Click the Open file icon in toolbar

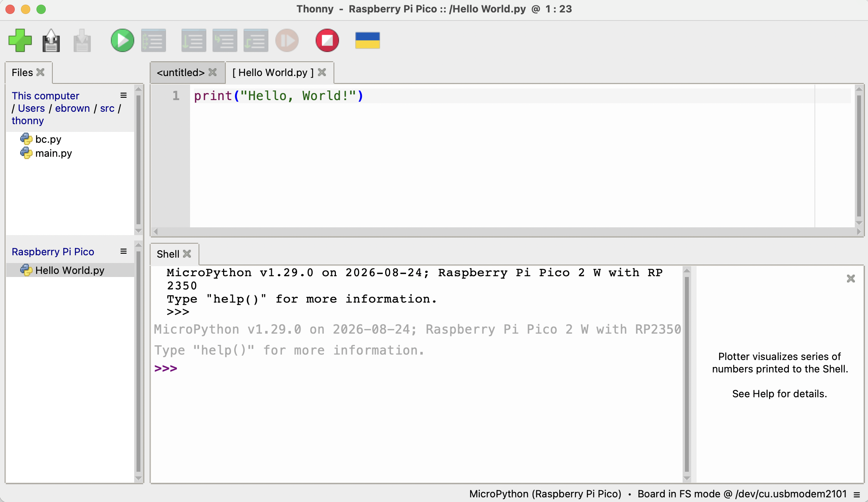[51, 40]
